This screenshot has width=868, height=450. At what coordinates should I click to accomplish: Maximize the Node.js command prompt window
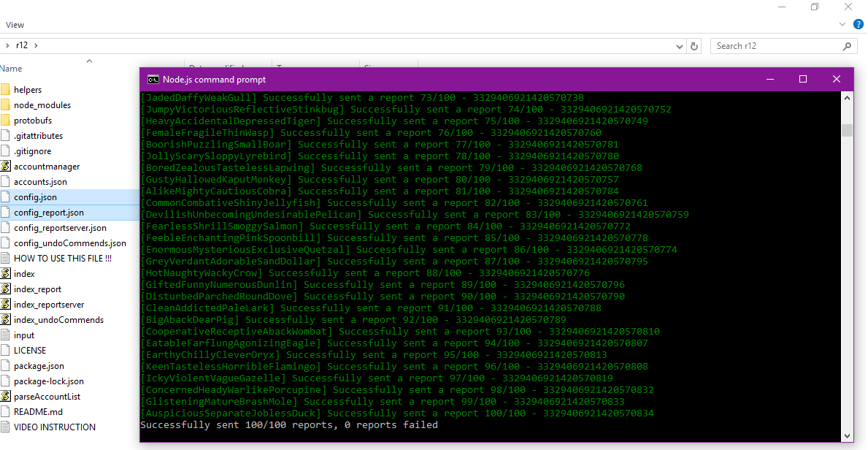pyautogui.click(x=803, y=79)
